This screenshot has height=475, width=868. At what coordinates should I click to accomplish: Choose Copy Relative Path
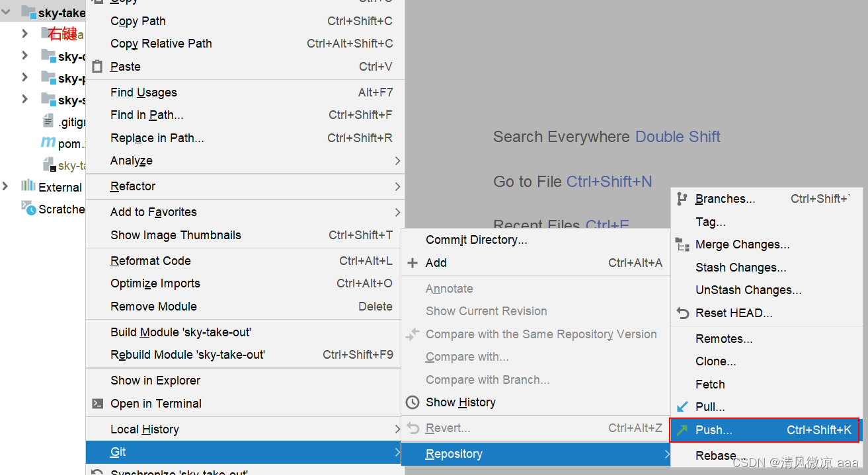(245, 44)
